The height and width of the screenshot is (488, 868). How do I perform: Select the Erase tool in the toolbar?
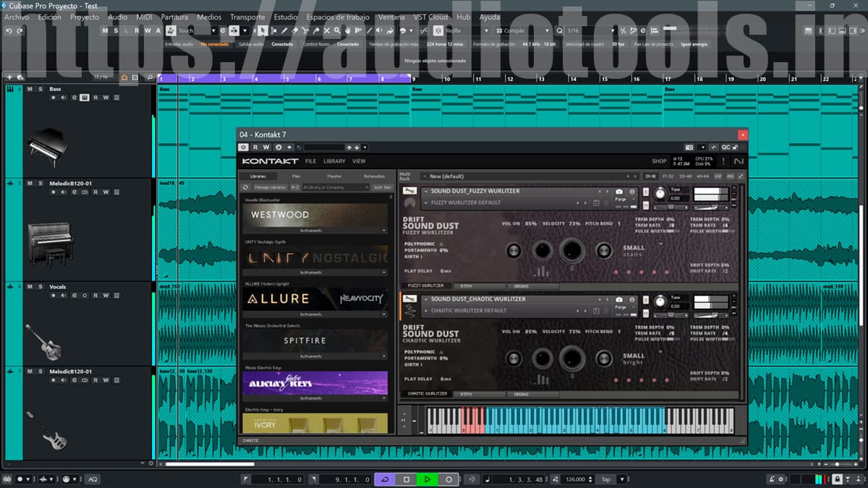coord(295,31)
